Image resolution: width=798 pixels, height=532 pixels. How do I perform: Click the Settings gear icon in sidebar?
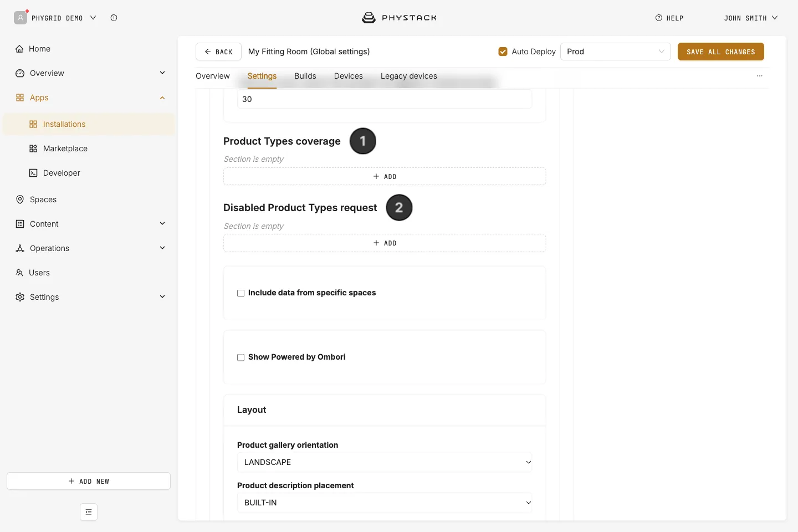click(x=20, y=297)
